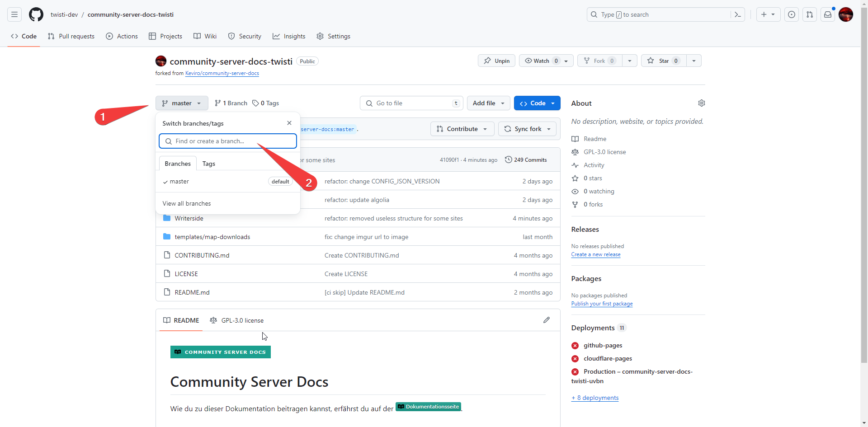Click the Writerside folder icon
This screenshot has width=868, height=427.
[x=167, y=218]
